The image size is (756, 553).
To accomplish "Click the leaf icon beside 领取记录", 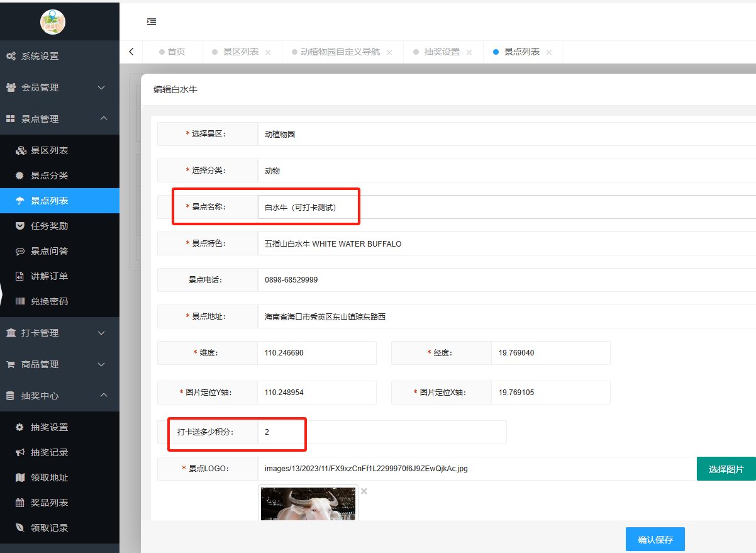I will 20,528.
